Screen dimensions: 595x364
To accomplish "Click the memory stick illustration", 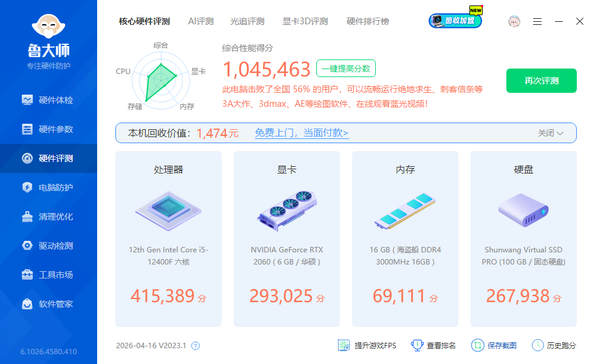I will pos(405,211).
